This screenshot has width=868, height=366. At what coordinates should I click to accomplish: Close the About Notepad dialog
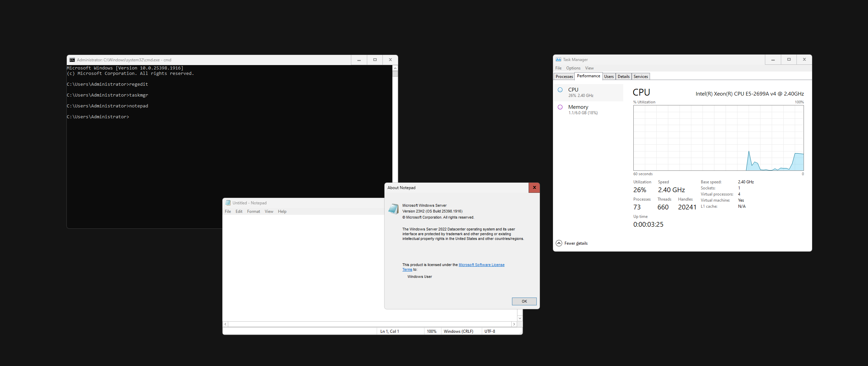tap(534, 188)
